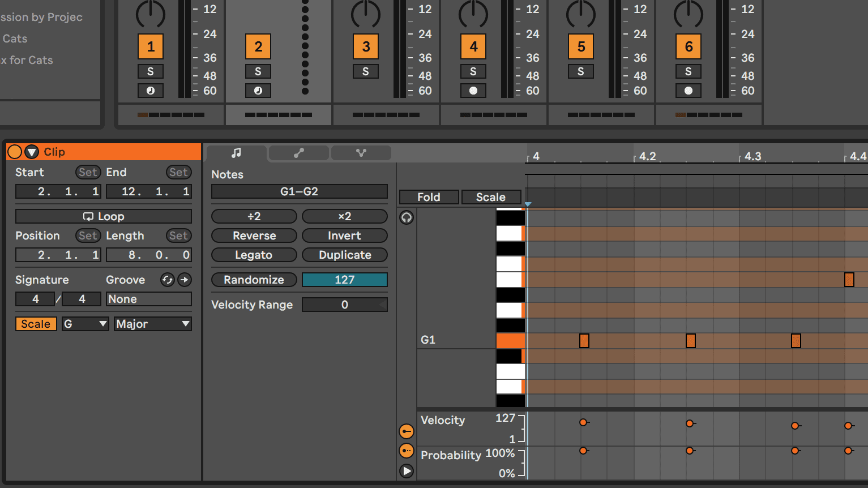Toggle the Velocity lane button

pyautogui.click(x=407, y=431)
